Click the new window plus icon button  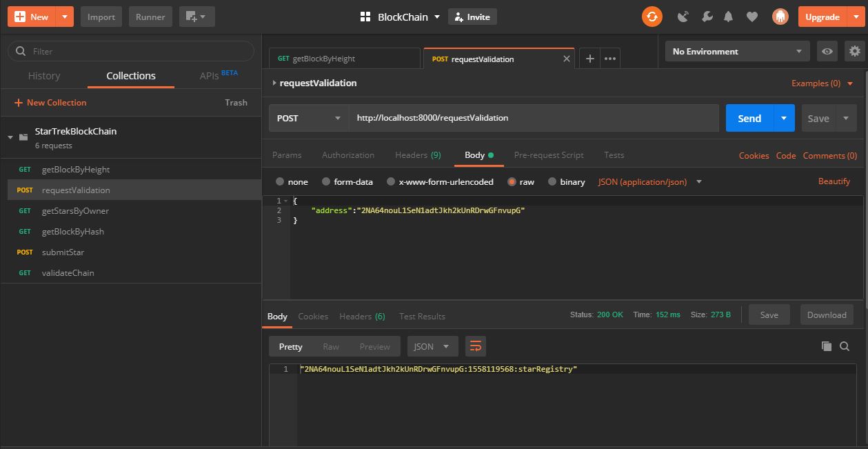click(196, 17)
